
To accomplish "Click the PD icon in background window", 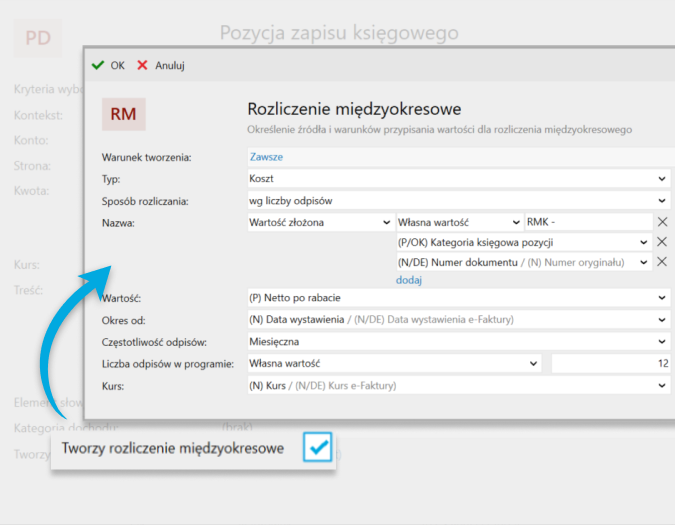I will coord(38,39).
